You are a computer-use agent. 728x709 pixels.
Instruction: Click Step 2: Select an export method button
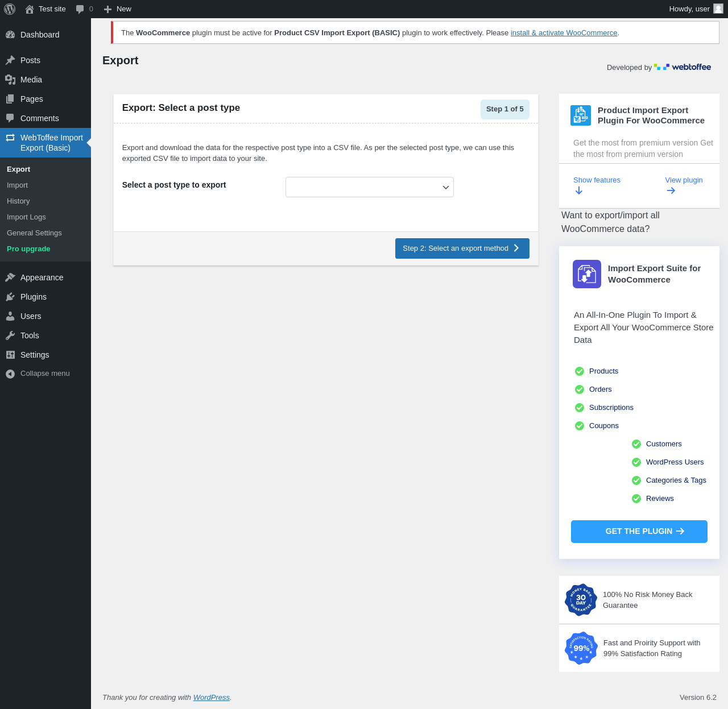point(462,248)
